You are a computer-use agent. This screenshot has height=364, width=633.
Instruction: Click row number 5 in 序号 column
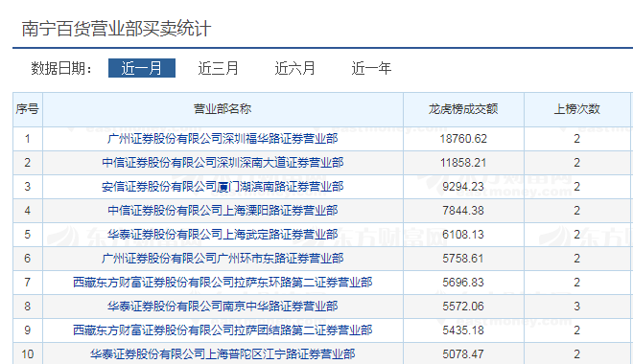[x=28, y=234]
